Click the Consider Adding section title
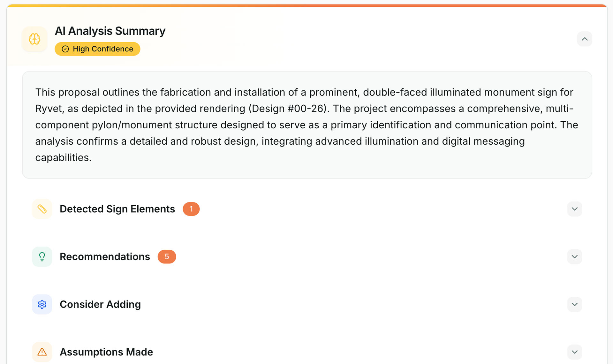The image size is (613, 364). 100,304
